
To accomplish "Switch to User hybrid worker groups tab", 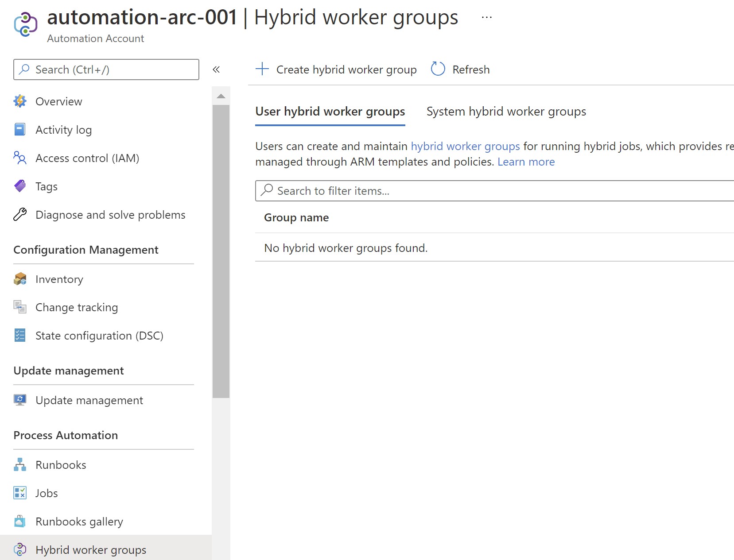I will pyautogui.click(x=330, y=112).
